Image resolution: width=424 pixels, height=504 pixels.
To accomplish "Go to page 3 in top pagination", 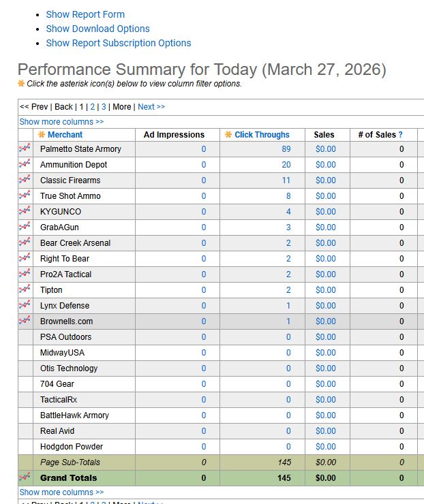I will (104, 107).
